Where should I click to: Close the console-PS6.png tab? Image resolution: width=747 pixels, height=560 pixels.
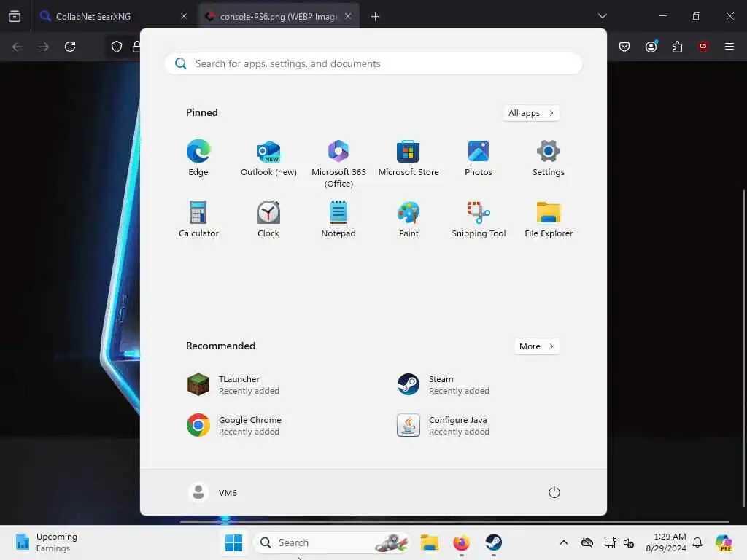coord(348,16)
